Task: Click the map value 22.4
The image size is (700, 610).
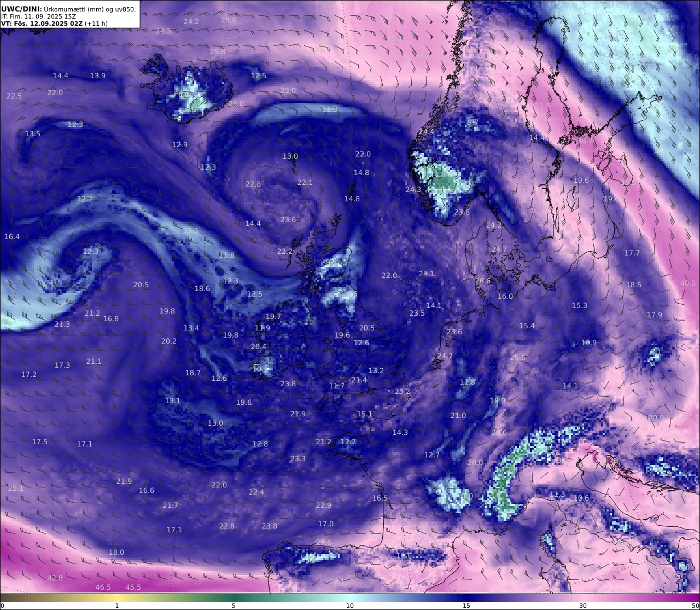Action: click(x=256, y=492)
